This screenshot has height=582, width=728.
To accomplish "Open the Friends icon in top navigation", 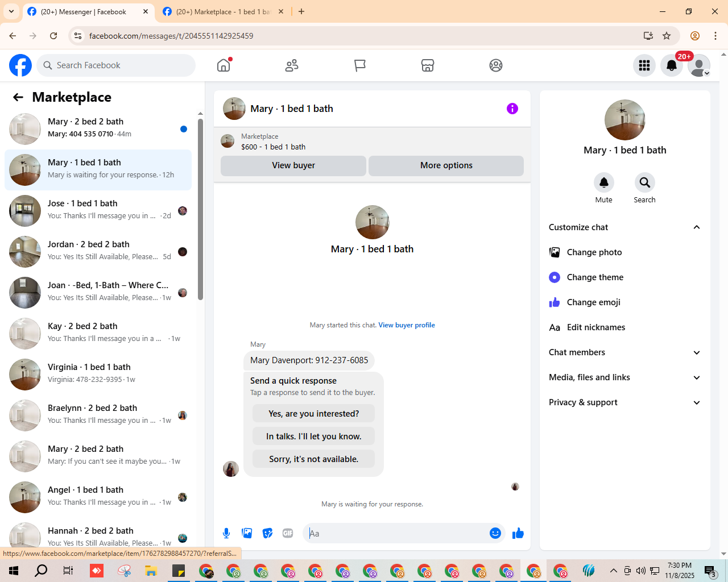I will (x=292, y=65).
